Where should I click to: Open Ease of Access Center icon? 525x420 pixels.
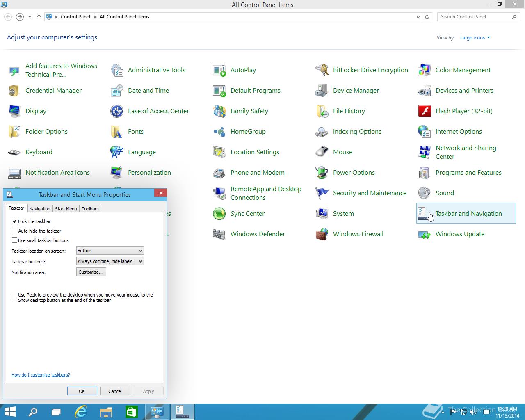click(x=117, y=111)
